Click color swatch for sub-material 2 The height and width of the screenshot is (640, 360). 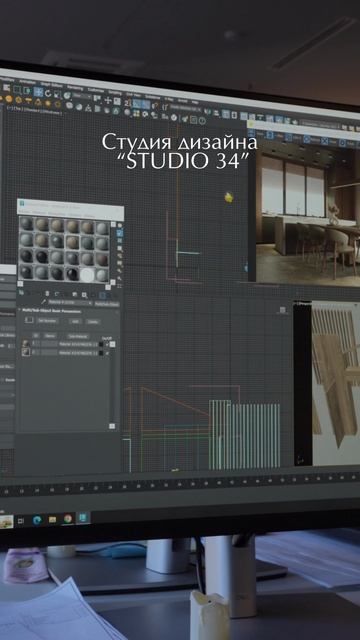[101, 353]
